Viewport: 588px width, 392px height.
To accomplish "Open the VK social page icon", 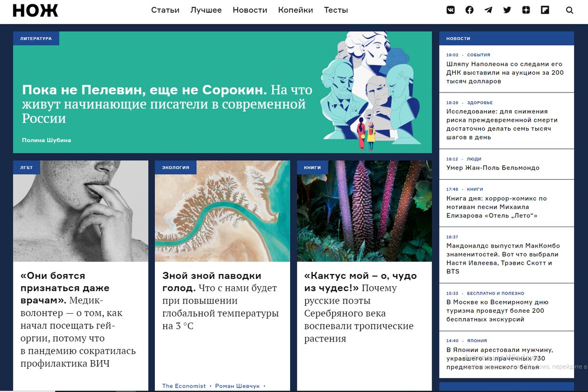I will pos(450,10).
